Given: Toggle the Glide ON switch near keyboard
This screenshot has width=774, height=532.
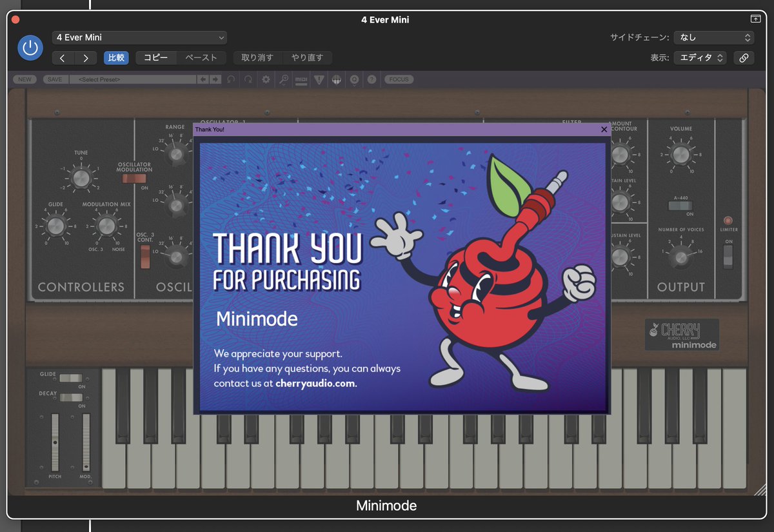Looking at the screenshot, I should (x=70, y=378).
